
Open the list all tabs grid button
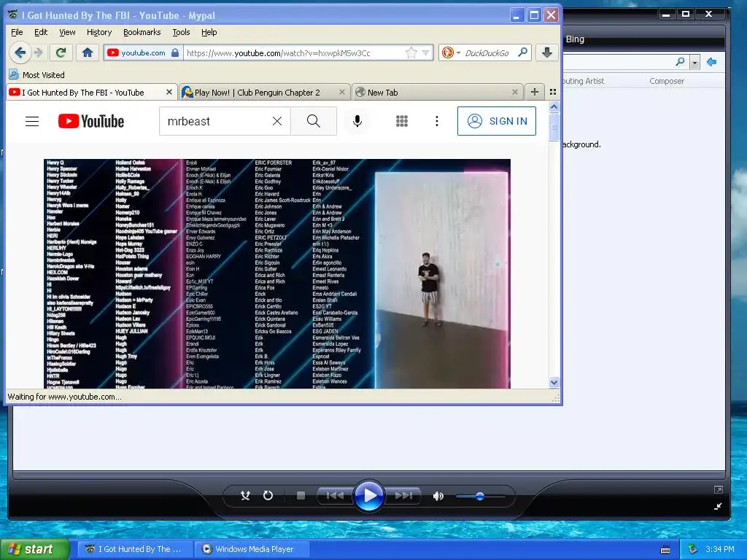coord(553,92)
